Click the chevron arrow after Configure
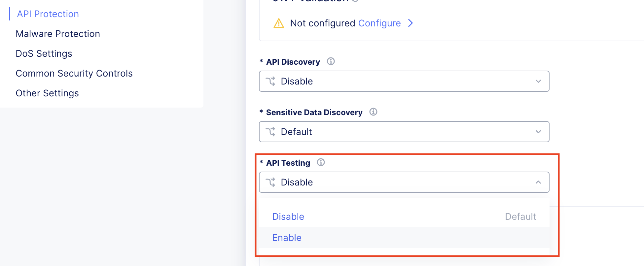Viewport: 644px width, 266px height. click(x=411, y=23)
